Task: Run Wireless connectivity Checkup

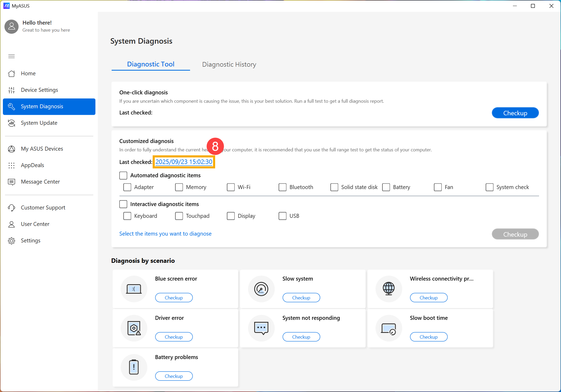Action: pyautogui.click(x=429, y=298)
